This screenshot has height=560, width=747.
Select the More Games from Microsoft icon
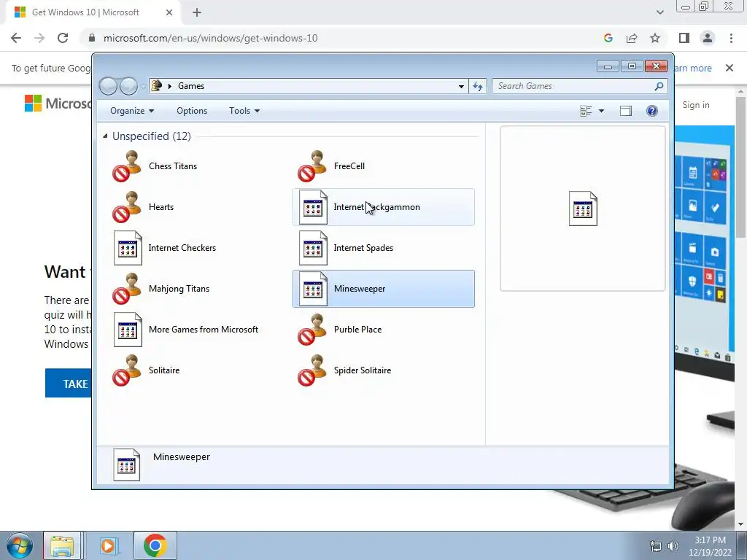128,330
